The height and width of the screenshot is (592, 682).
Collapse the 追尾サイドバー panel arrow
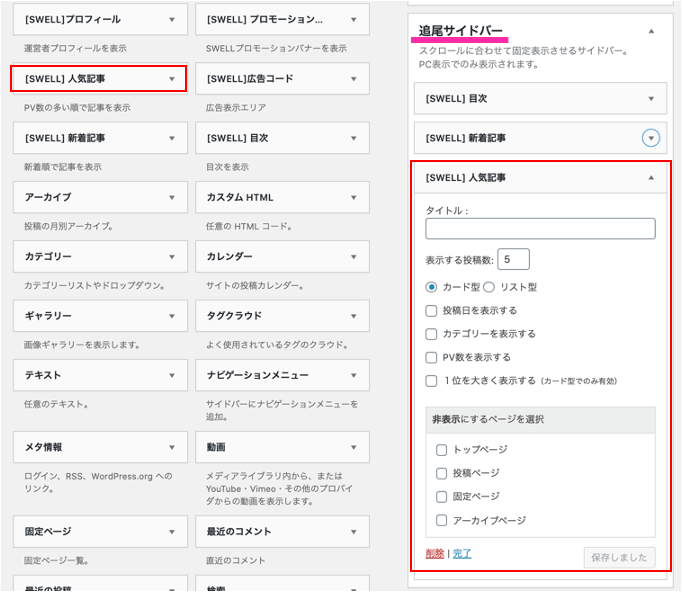pos(651,31)
